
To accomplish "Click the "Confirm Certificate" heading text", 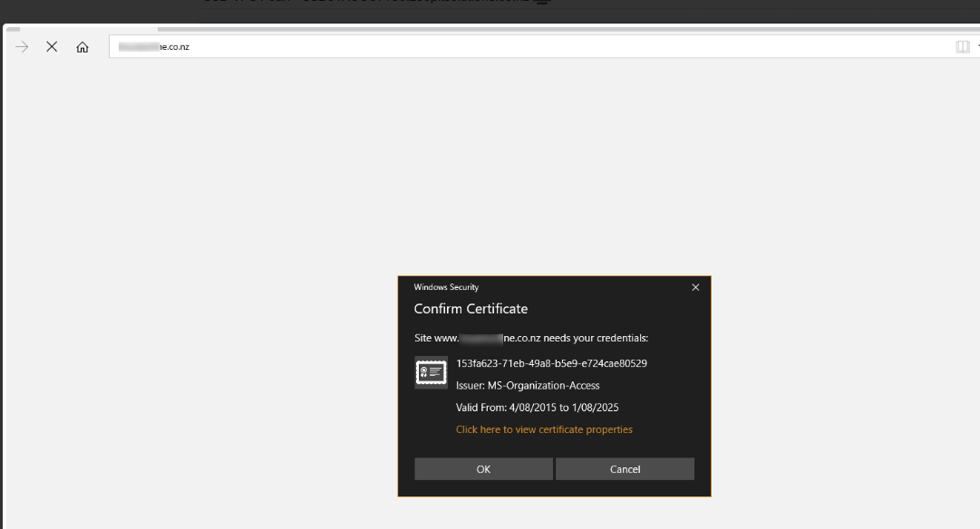I will (471, 309).
